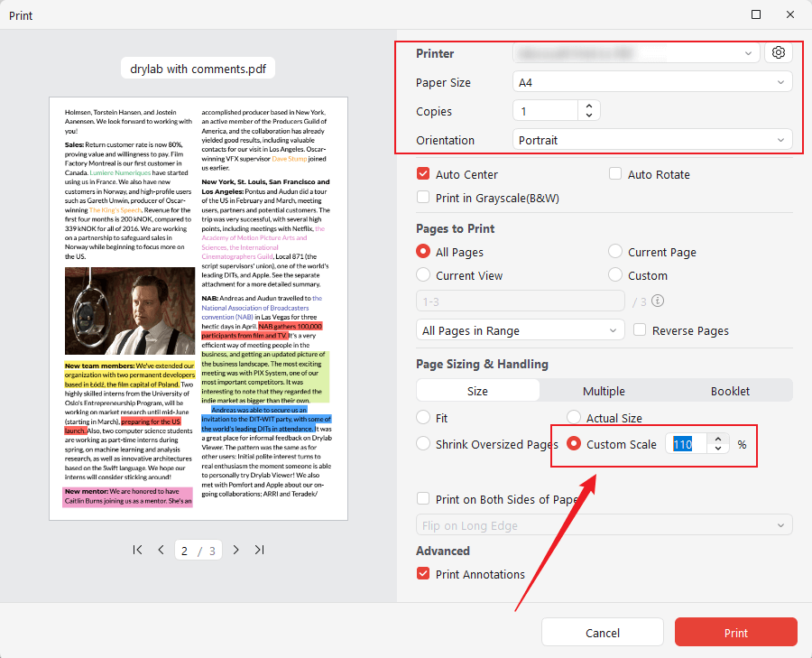Switch to the Multiple tab

point(604,391)
